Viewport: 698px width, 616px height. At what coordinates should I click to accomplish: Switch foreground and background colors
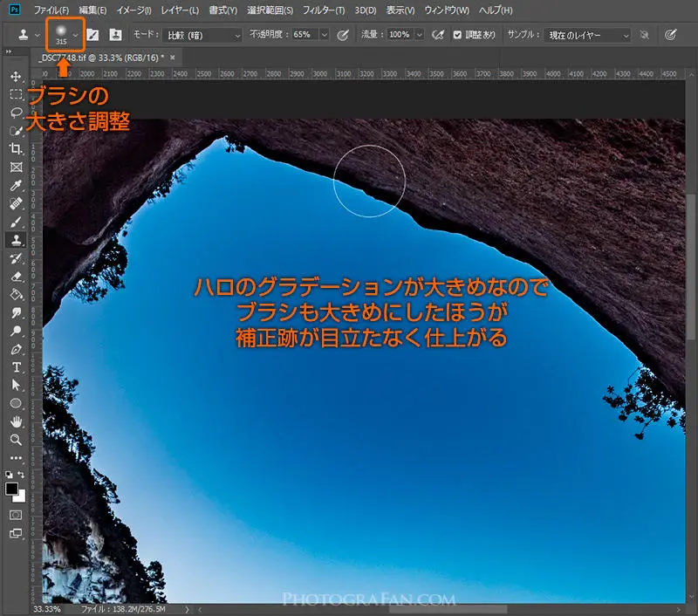click(x=22, y=475)
